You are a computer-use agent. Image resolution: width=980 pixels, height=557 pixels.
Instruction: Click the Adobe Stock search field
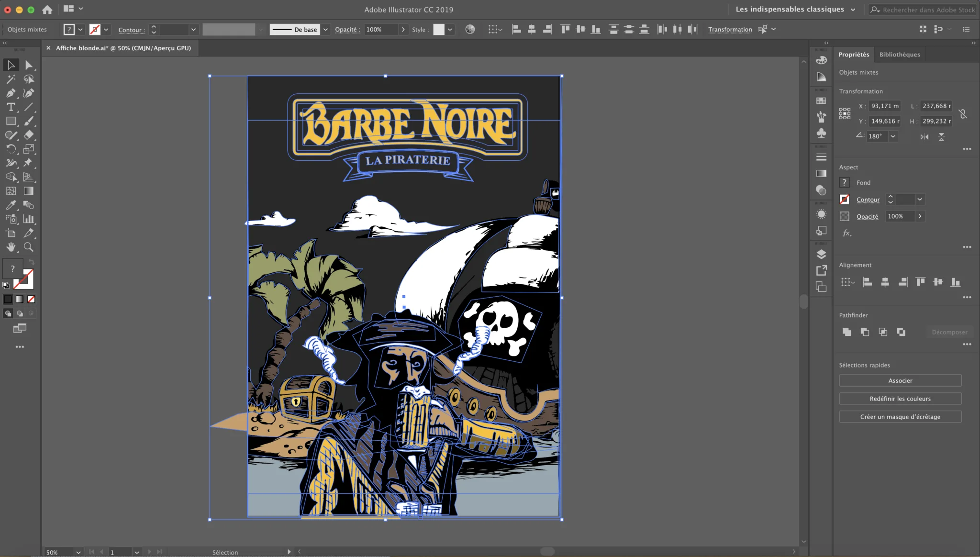(x=922, y=10)
